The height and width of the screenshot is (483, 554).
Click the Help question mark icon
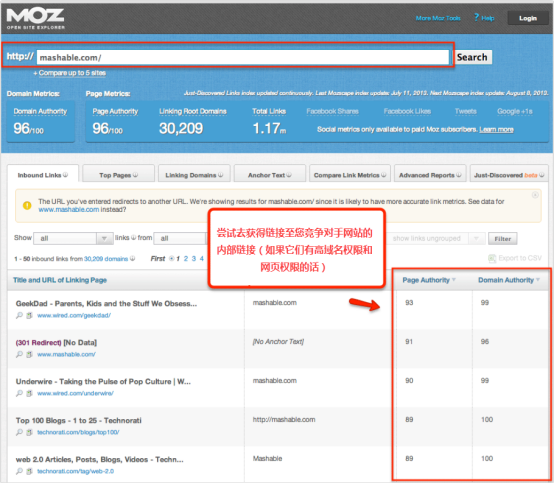[476, 17]
